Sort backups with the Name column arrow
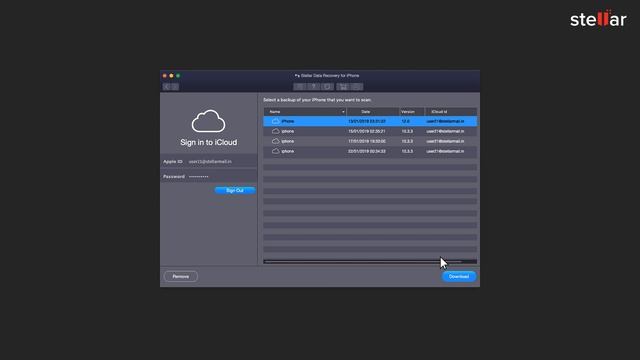This screenshot has height=360, width=640. tap(343, 112)
